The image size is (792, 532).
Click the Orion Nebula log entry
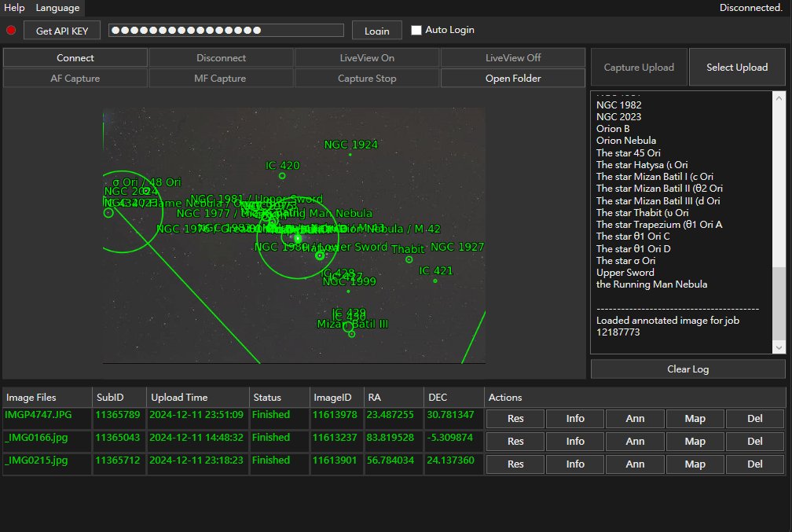[x=625, y=141]
